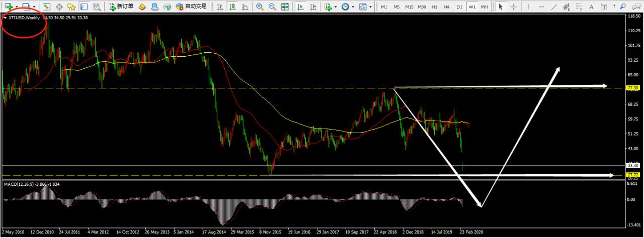The image size is (644, 238).
Task: Click the 85.00 price scale value
Action: (632, 75)
